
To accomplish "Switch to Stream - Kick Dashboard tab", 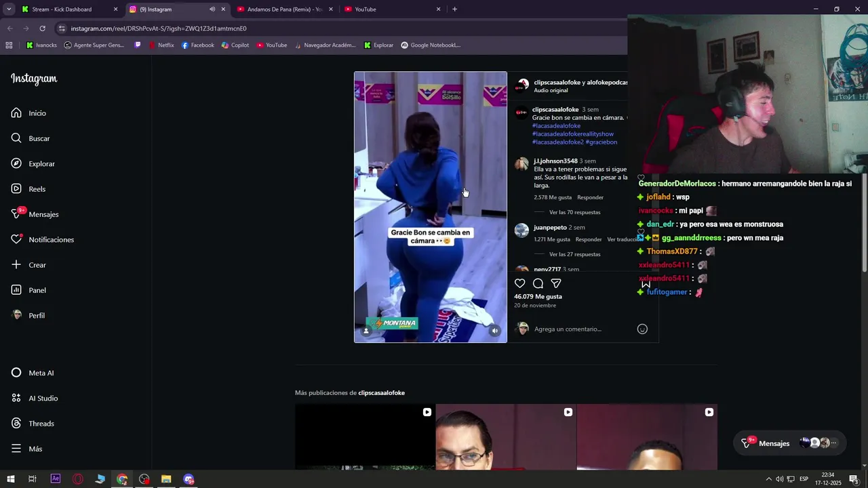I will click(x=68, y=9).
